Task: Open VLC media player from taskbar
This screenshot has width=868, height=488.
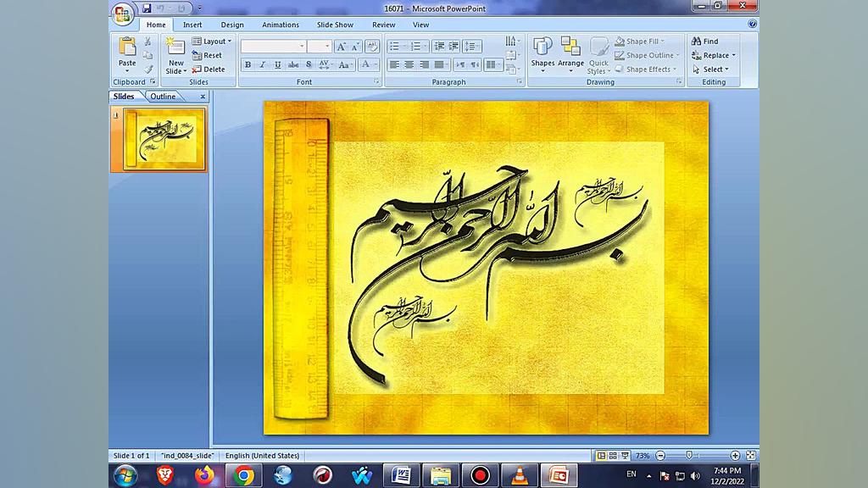Action: 520,475
